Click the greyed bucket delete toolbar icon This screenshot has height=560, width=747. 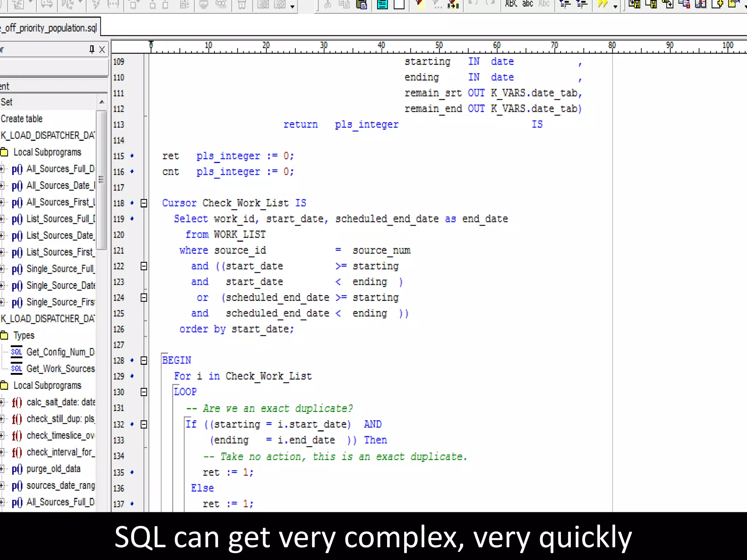pyautogui.click(x=242, y=4)
